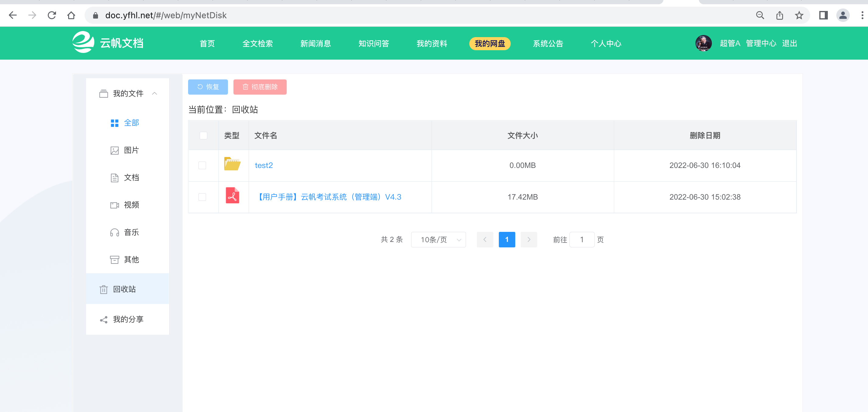The width and height of the screenshot is (868, 412).
Task: Click the 云帆文档 logo
Action: tap(108, 42)
